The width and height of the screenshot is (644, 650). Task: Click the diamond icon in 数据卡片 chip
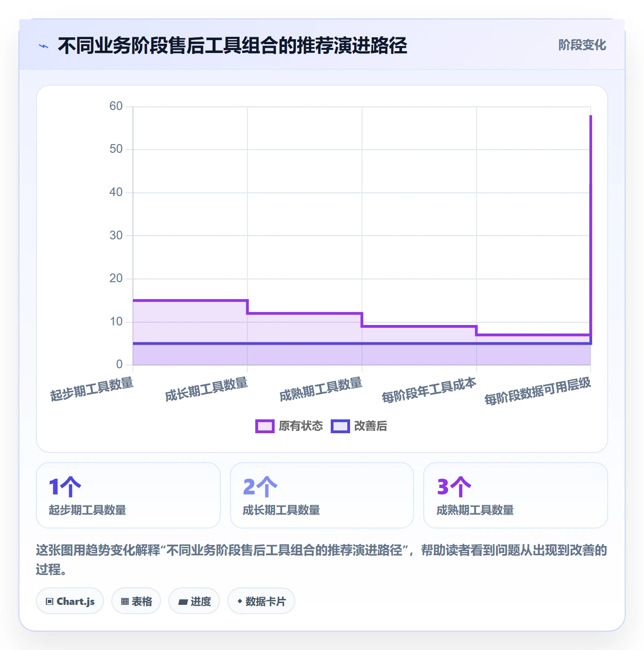coord(240,601)
